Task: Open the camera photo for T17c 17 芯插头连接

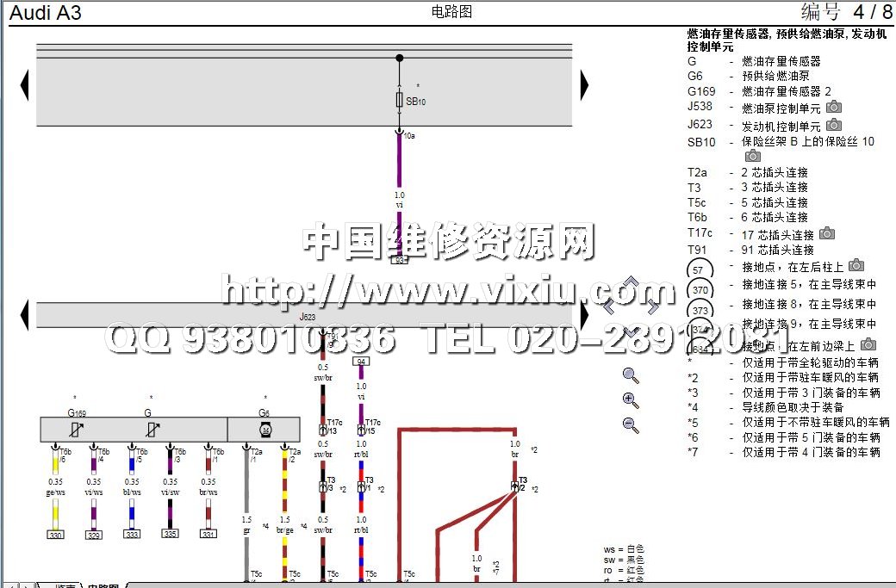Action: pos(827,233)
